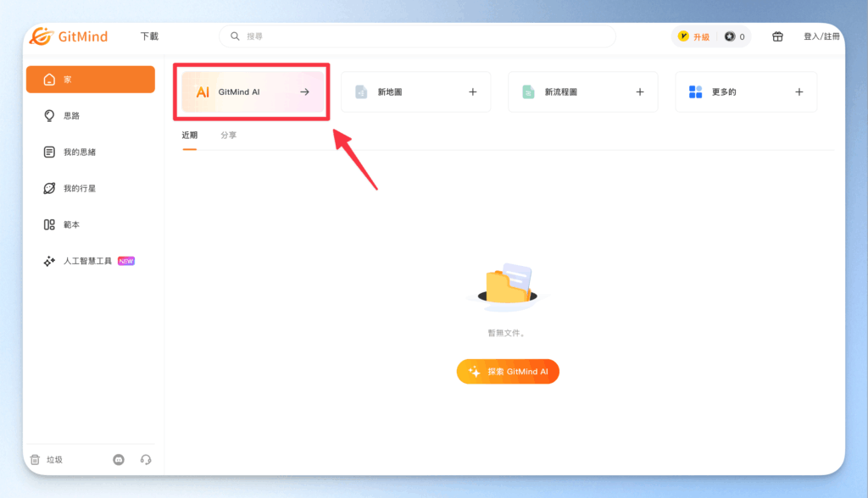Click the 探索 GitMind AI button

[507, 371]
